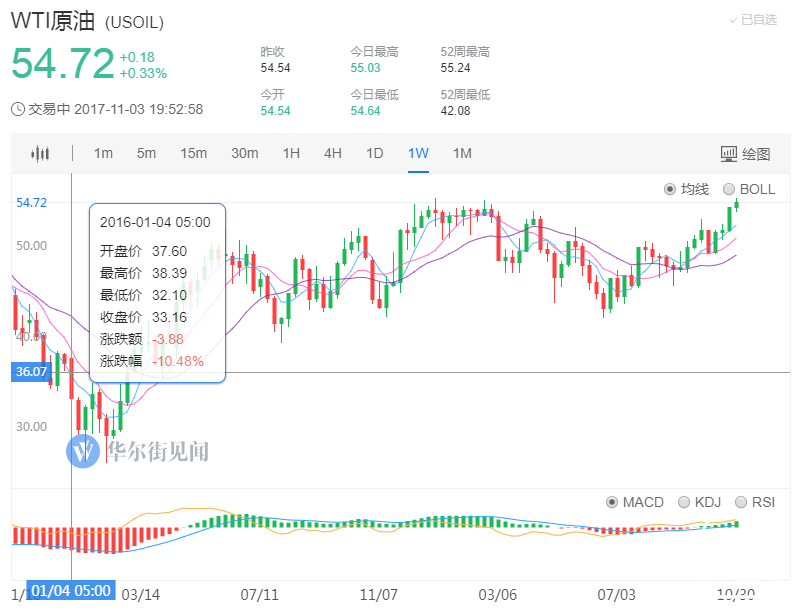Select the 均线 moving average radio button

[669, 189]
